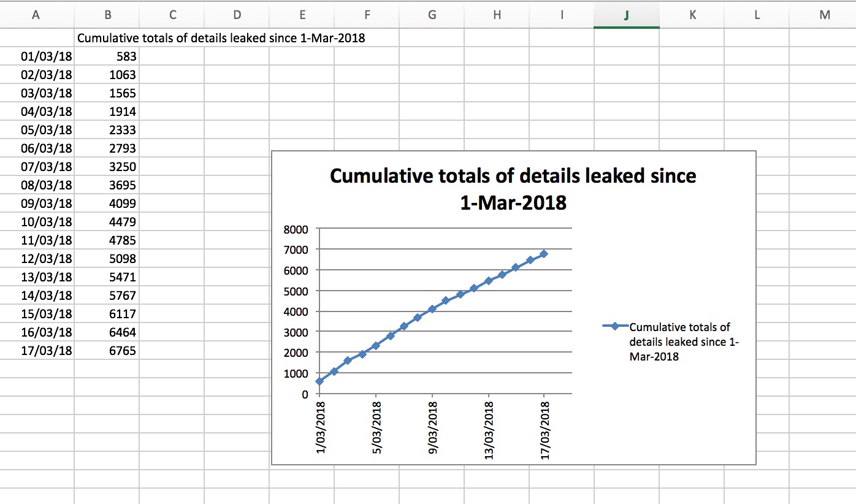Click the 13/03/2018 horizontal axis label
The height and width of the screenshot is (504, 856).
[489, 430]
